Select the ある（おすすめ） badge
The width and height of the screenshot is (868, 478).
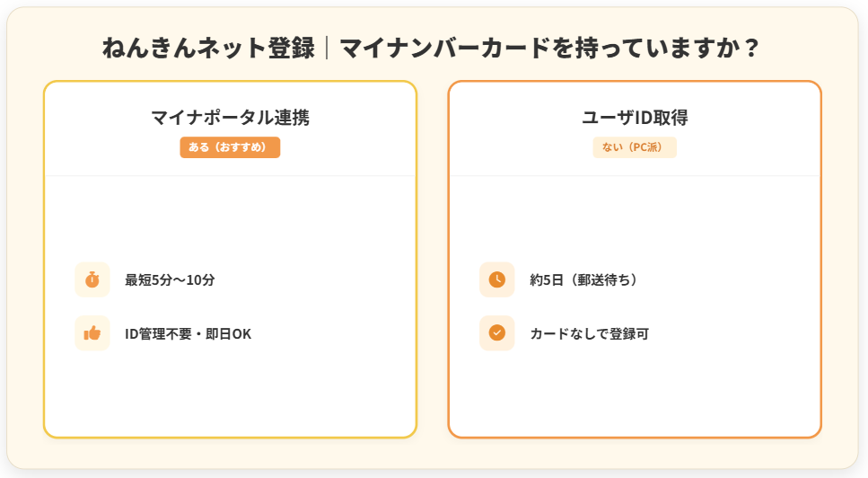(x=230, y=147)
